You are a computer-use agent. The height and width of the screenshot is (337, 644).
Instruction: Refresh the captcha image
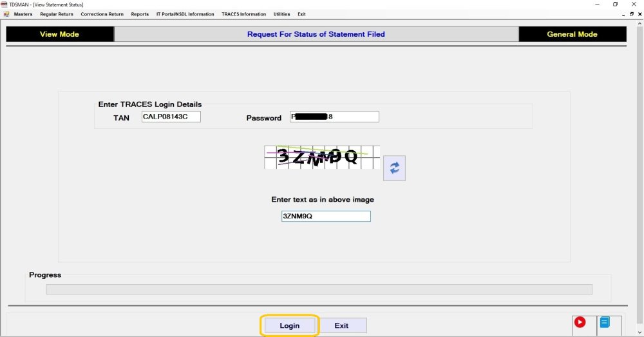coord(394,168)
